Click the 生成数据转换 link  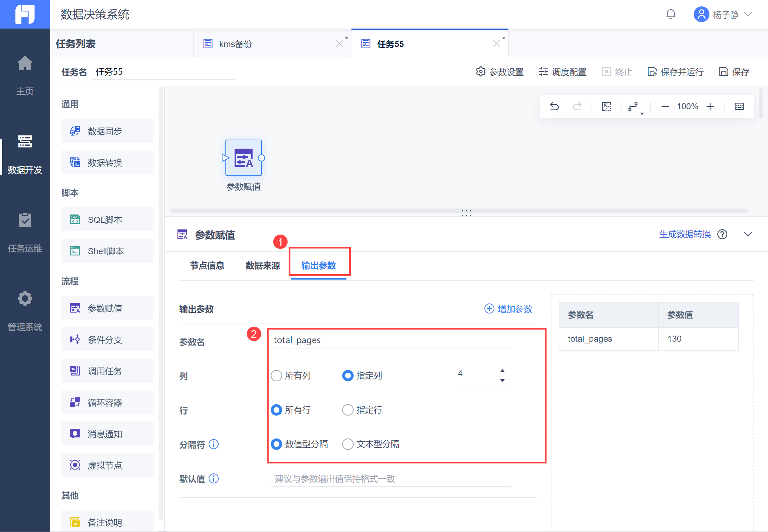685,235
